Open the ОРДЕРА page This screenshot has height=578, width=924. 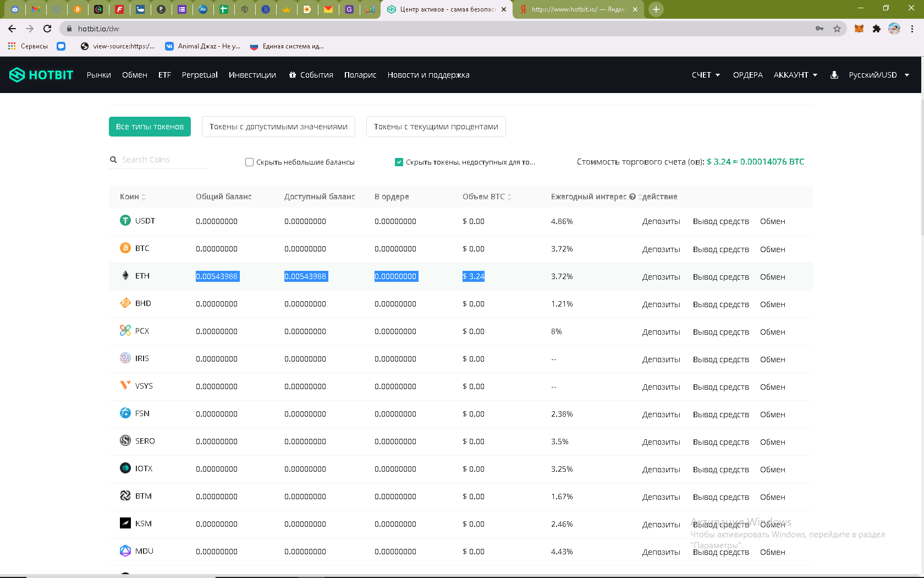click(748, 75)
